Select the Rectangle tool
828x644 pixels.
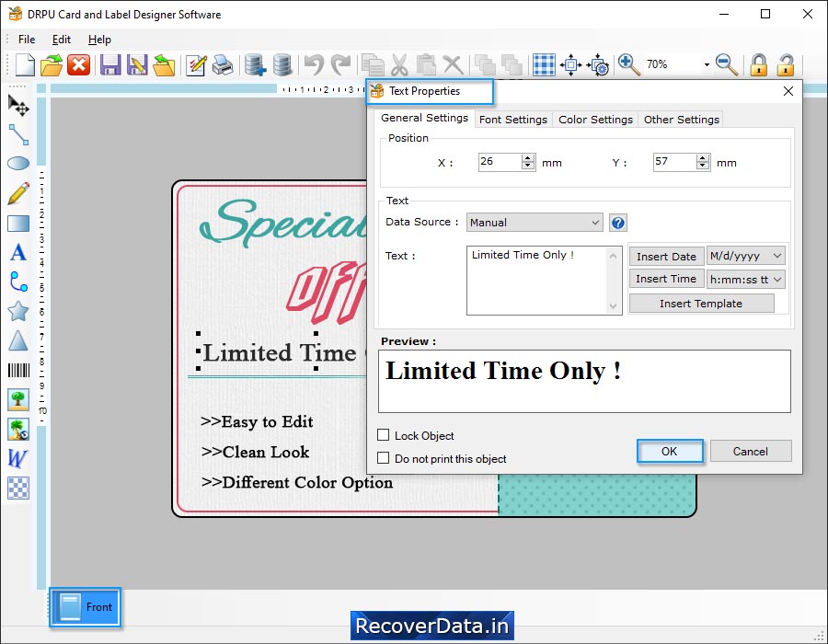click(18, 224)
